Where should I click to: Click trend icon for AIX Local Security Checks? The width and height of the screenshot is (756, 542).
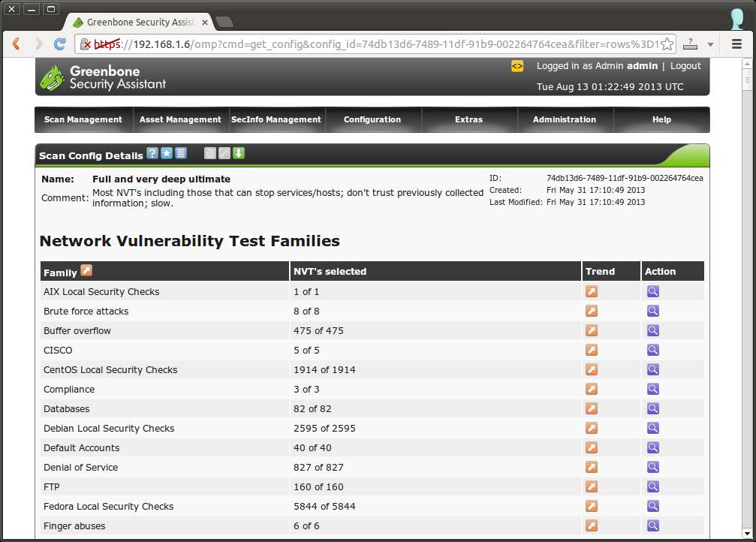point(592,291)
